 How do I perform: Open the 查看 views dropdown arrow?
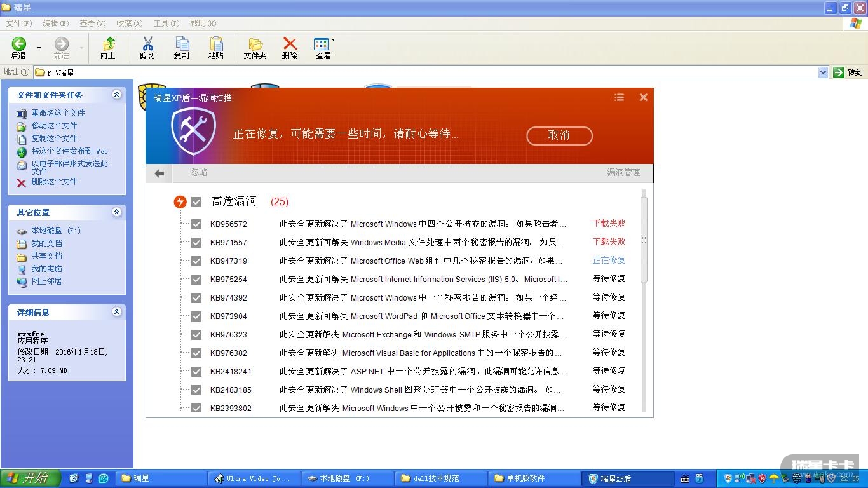[x=333, y=41]
